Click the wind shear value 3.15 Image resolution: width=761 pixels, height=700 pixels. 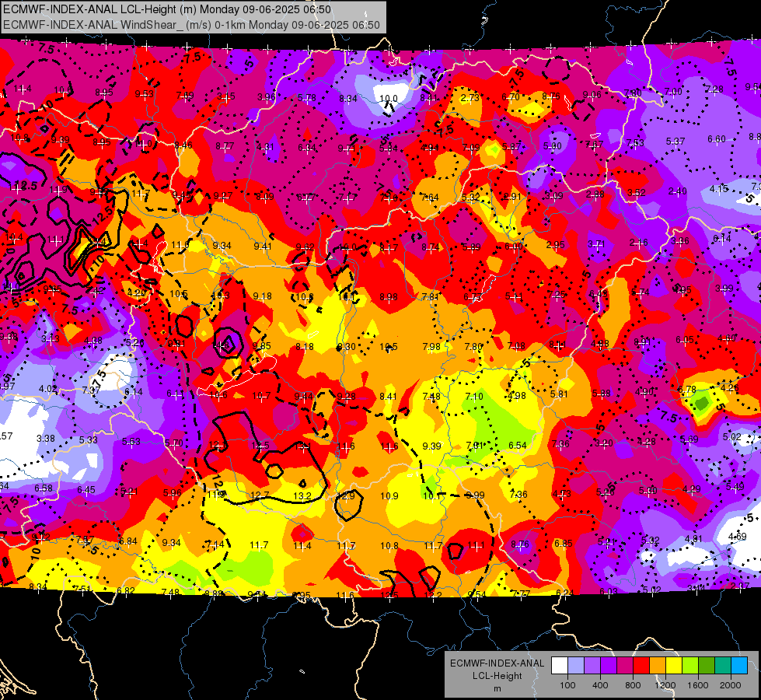[225, 96]
